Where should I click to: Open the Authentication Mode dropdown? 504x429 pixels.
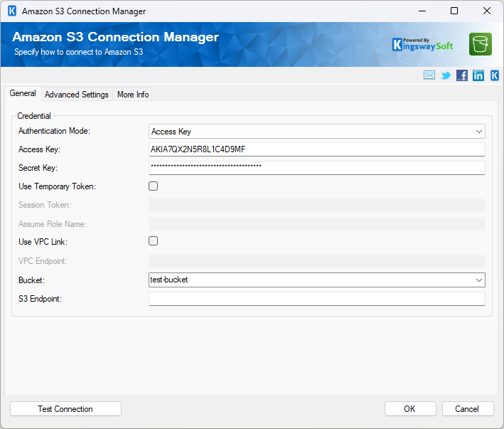(x=317, y=132)
